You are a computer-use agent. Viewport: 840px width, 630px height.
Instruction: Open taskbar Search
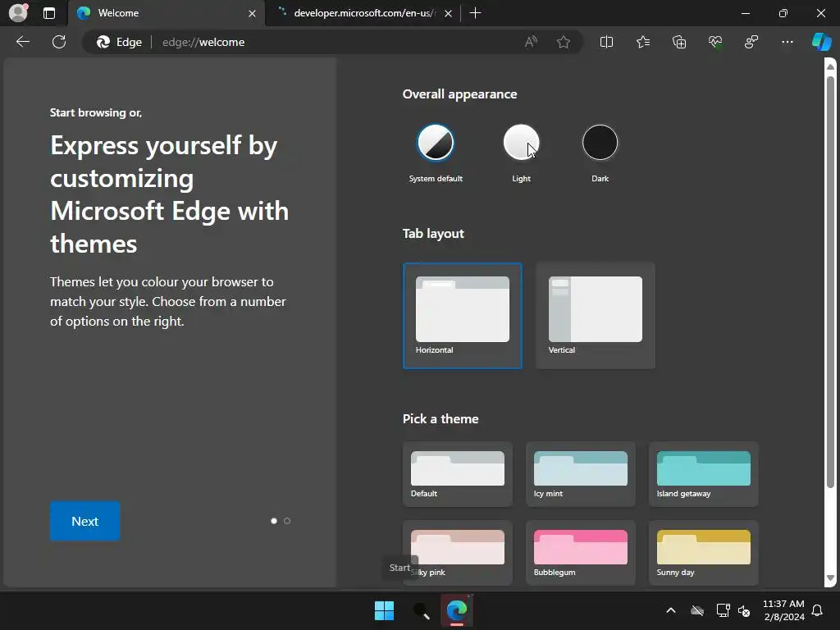click(421, 610)
